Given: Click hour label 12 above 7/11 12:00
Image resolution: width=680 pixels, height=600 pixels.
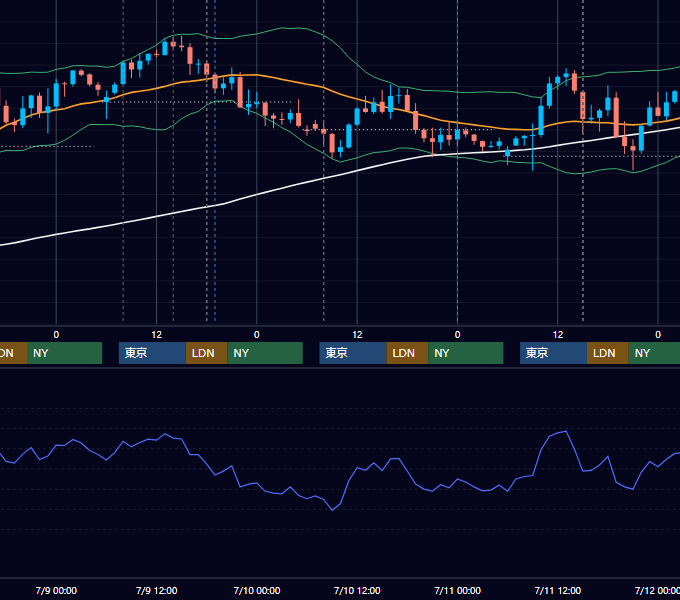Looking at the screenshot, I should click(558, 335).
